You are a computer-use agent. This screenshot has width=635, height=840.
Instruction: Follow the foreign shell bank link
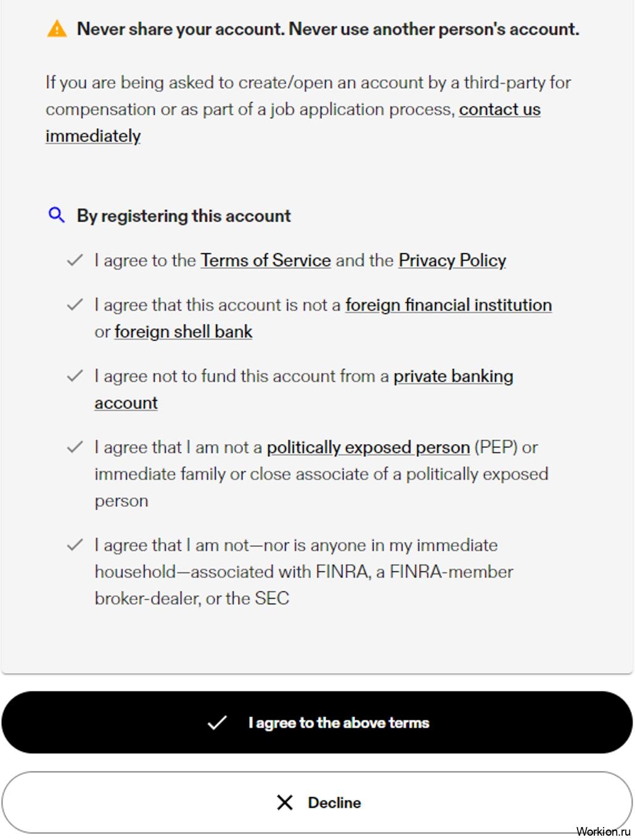click(x=183, y=331)
